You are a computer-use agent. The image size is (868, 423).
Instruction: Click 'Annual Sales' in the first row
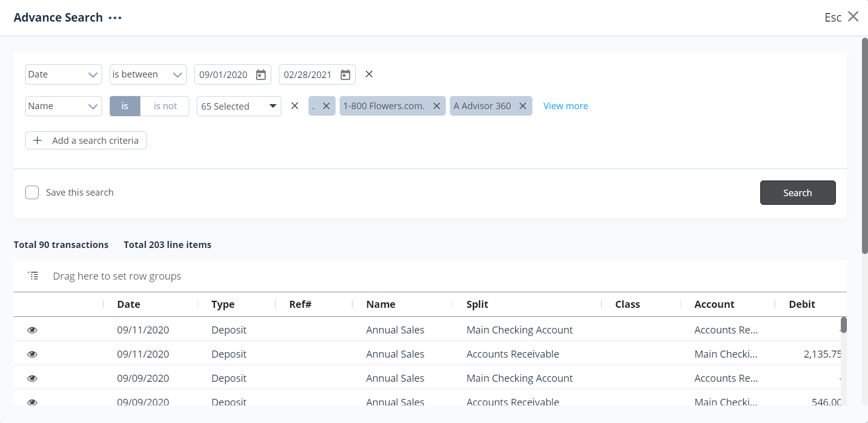(x=395, y=330)
